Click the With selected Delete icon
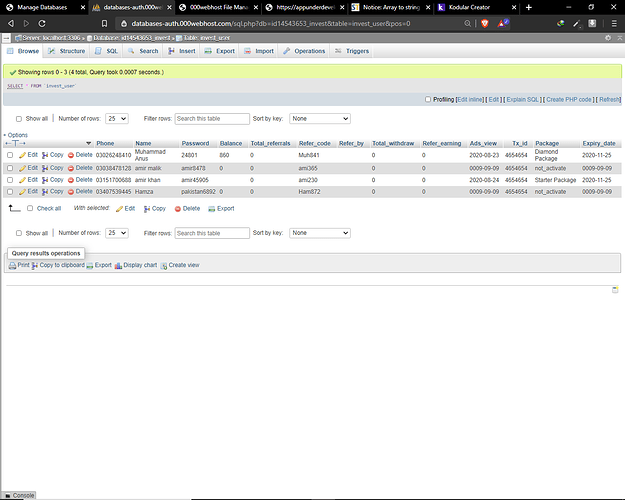The width and height of the screenshot is (625, 500). click(x=178, y=209)
